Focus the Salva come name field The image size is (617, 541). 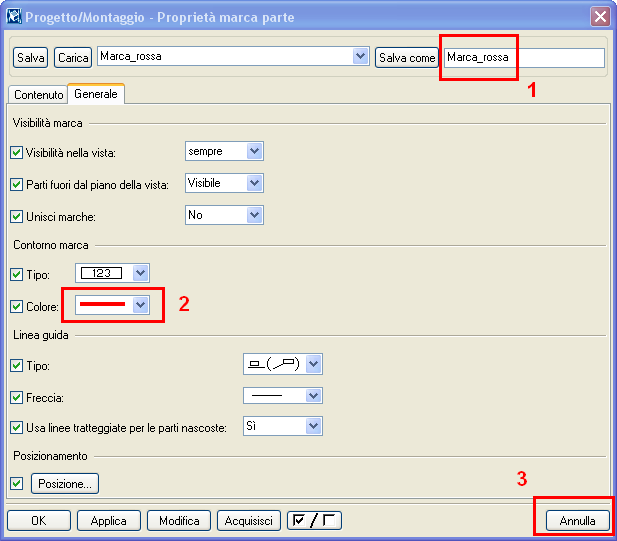point(525,57)
